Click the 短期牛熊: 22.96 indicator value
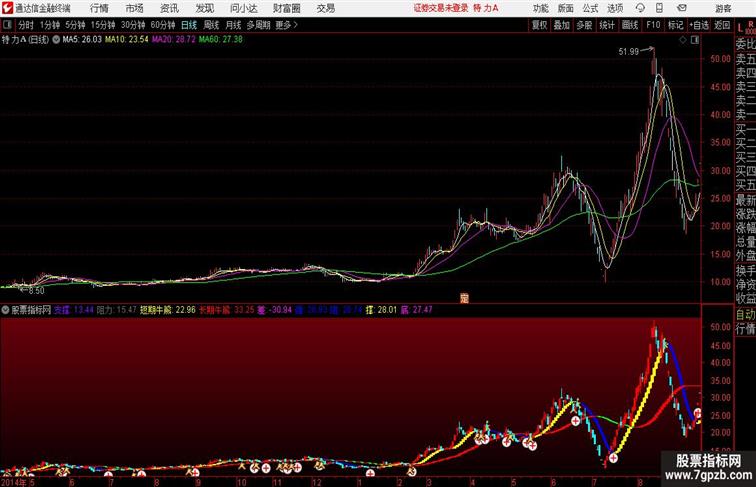The image size is (756, 487). tap(168, 310)
